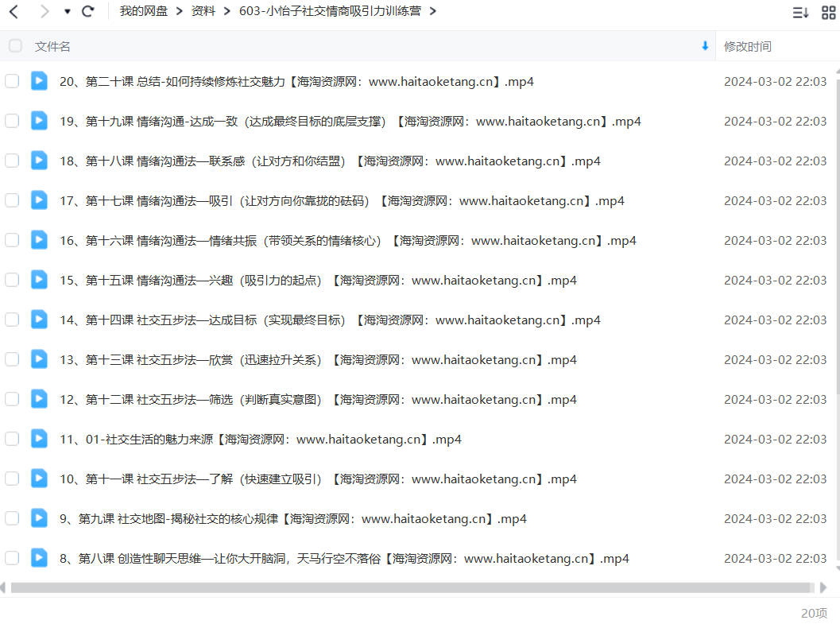Check the box for file 15、第十五课
The width and height of the screenshot is (840, 624).
(12, 280)
